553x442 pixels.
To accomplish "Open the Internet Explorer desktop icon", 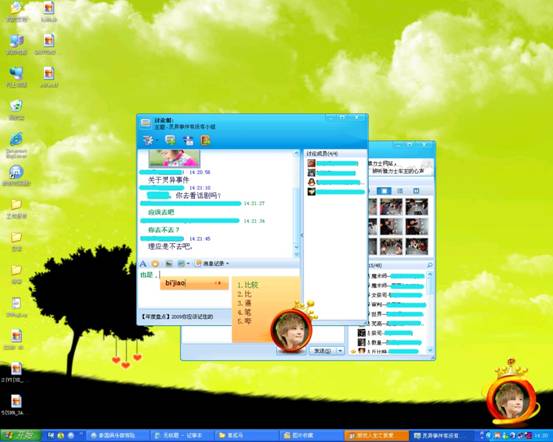I will click(16, 140).
